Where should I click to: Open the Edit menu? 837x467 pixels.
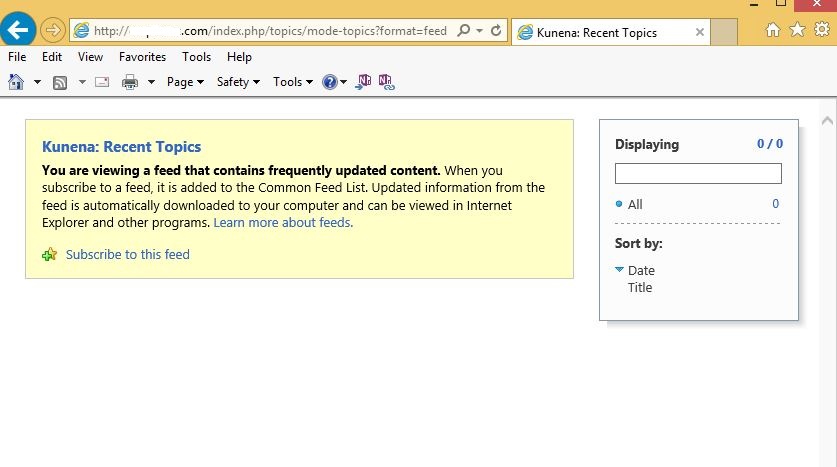point(52,57)
